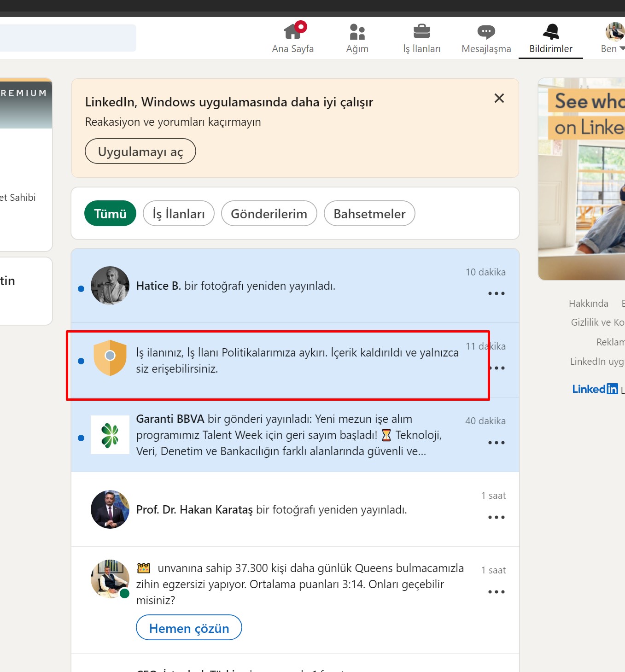Select the İş İlanları filter pill
This screenshot has height=672, width=625.
179,213
